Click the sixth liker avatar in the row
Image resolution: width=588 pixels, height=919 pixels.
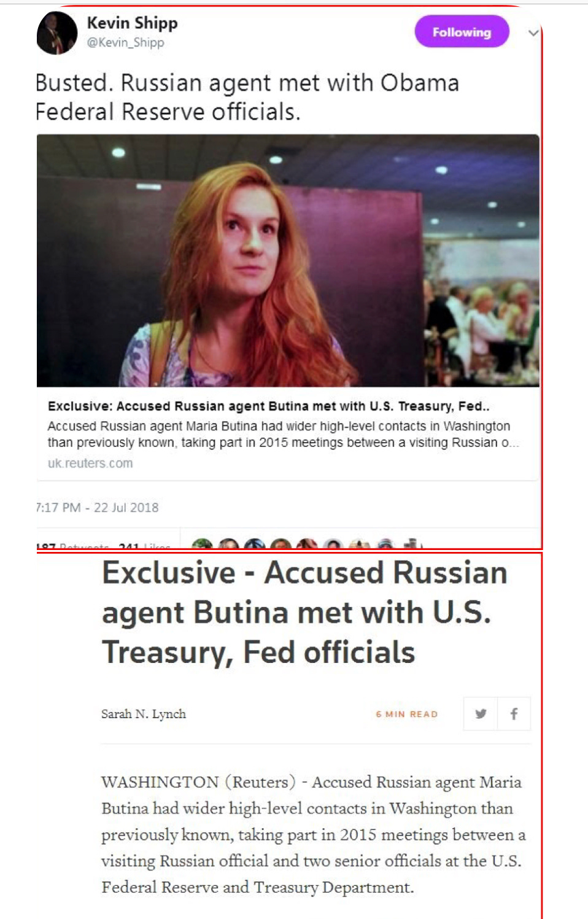(x=333, y=545)
